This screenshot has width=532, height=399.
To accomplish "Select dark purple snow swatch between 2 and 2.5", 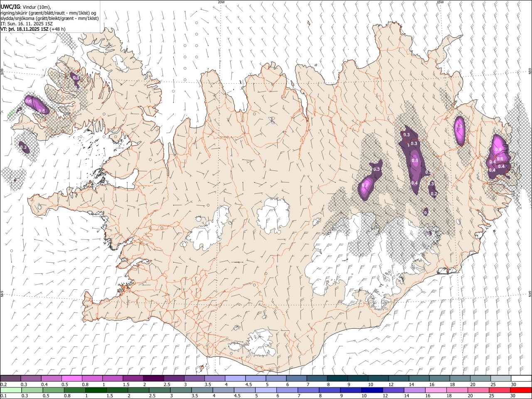I will click(153, 378).
